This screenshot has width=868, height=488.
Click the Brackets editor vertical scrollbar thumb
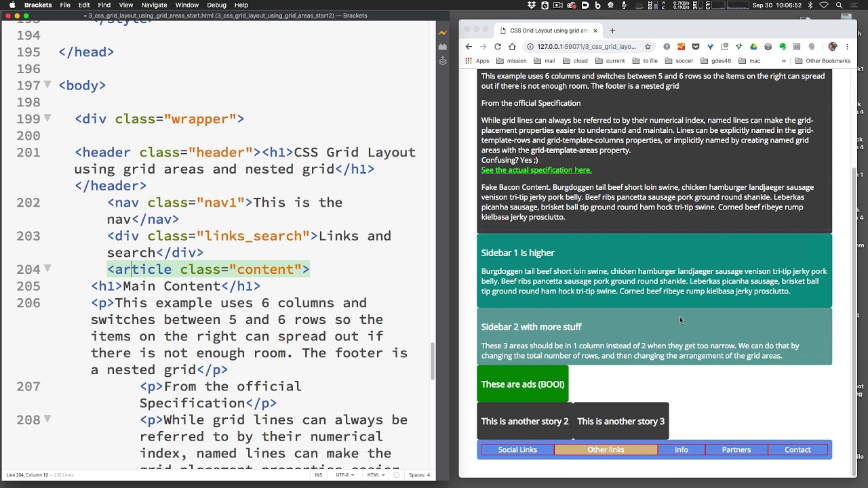432,361
